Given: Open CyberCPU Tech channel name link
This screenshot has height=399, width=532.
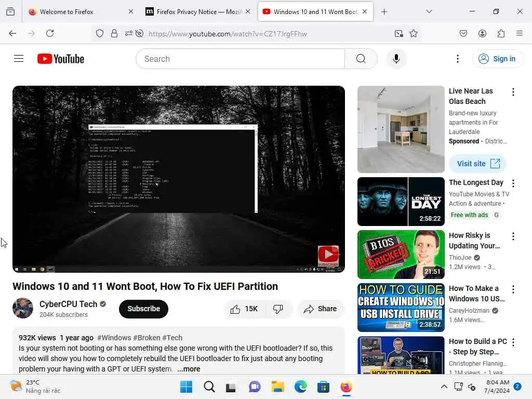Looking at the screenshot, I should (x=68, y=304).
